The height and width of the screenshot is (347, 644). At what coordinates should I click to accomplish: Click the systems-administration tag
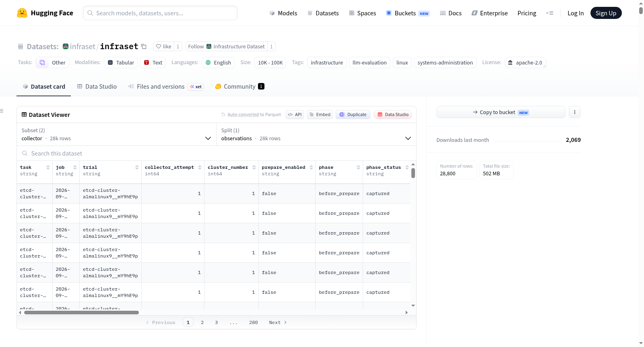(x=445, y=62)
